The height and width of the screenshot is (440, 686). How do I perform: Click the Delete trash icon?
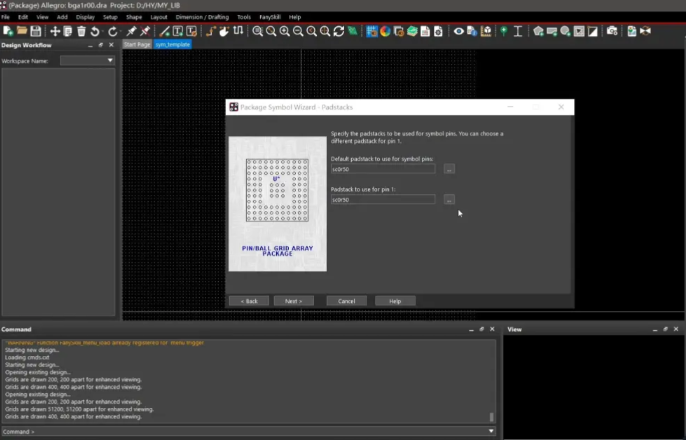(81, 31)
